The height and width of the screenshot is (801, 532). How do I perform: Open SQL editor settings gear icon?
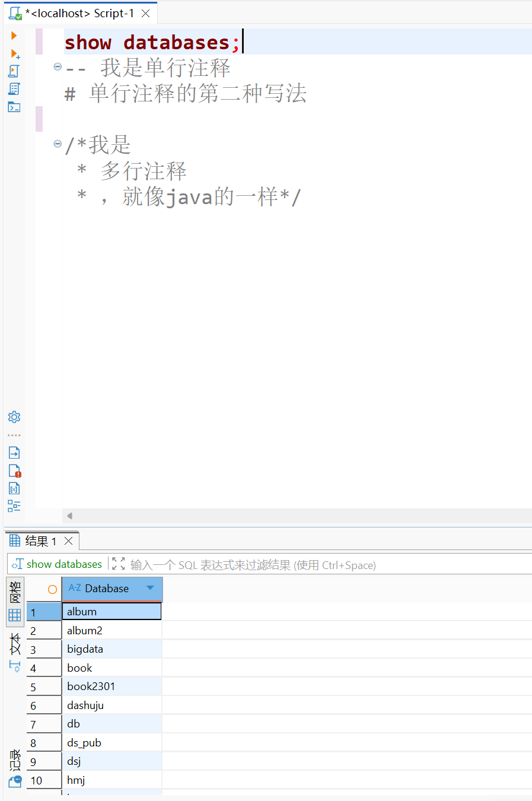tap(14, 417)
